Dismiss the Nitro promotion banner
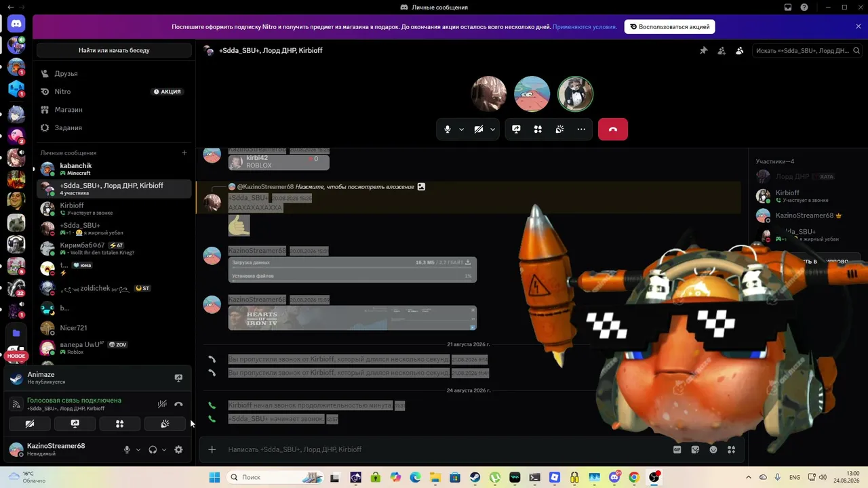 point(859,26)
